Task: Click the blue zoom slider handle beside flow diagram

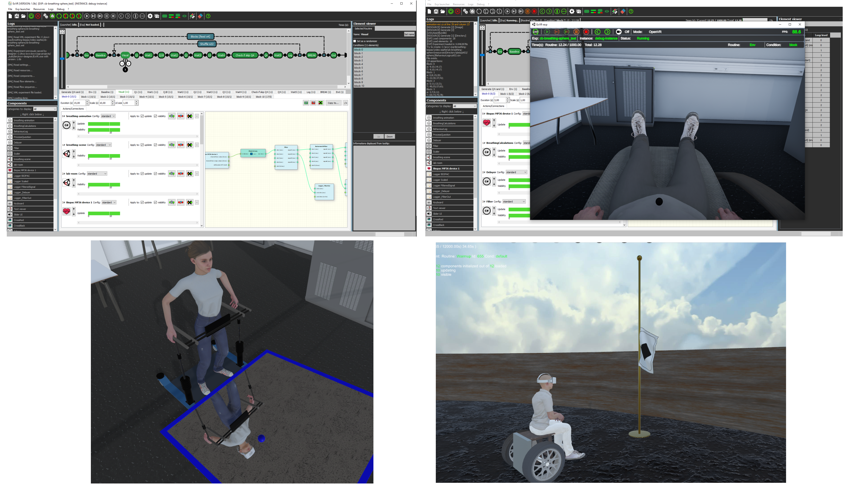Action: [x=62, y=59]
